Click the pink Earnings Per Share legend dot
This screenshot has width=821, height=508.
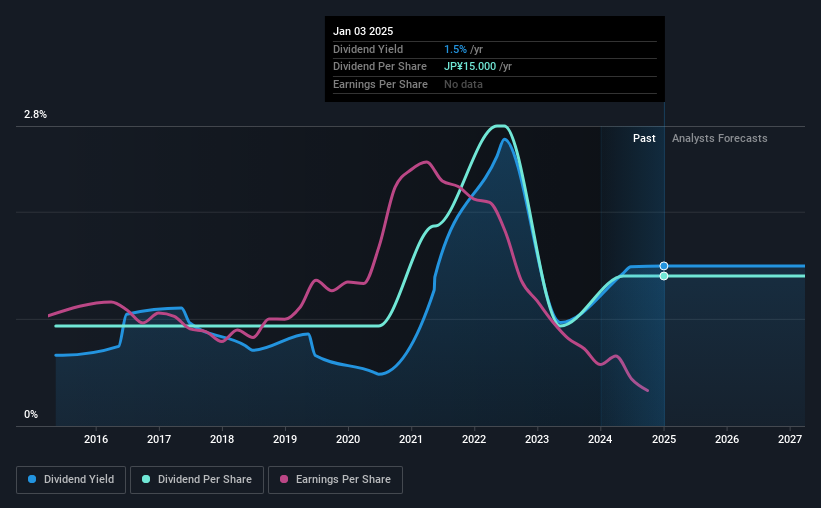point(284,479)
